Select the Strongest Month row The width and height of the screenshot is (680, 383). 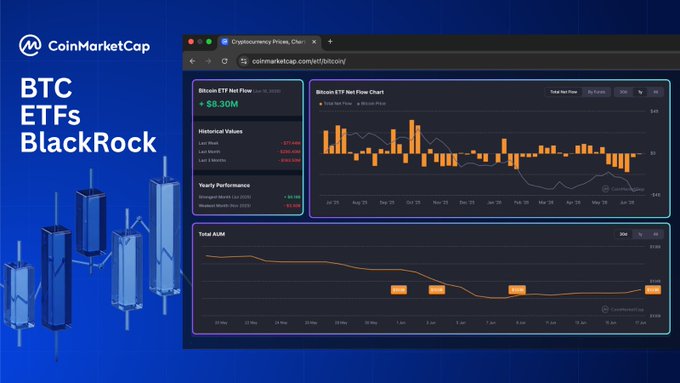point(249,197)
